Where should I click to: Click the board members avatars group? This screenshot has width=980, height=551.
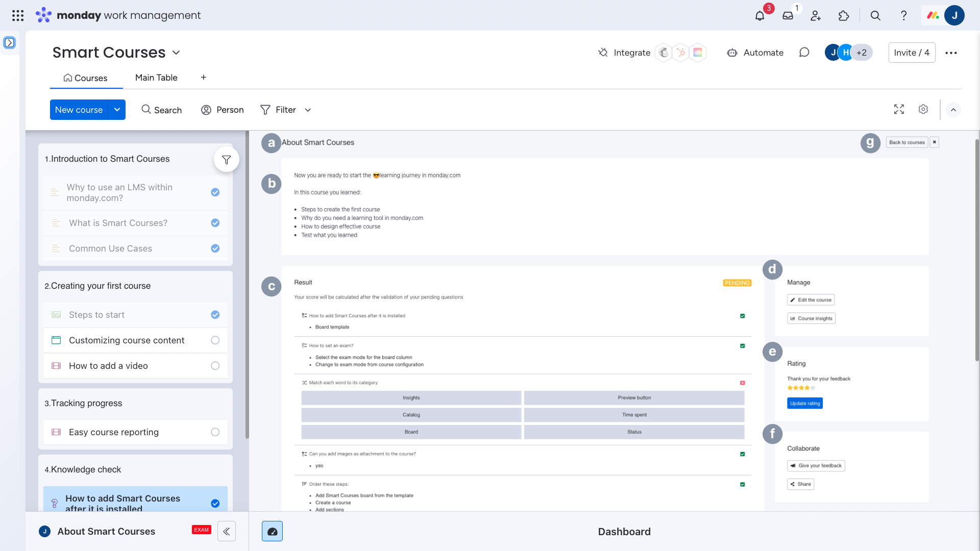pyautogui.click(x=848, y=53)
